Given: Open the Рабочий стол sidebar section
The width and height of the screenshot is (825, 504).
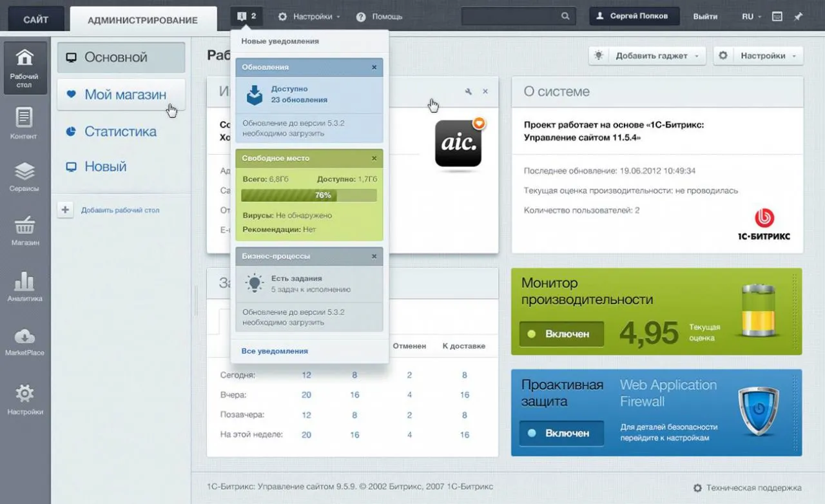Looking at the screenshot, I should [24, 68].
